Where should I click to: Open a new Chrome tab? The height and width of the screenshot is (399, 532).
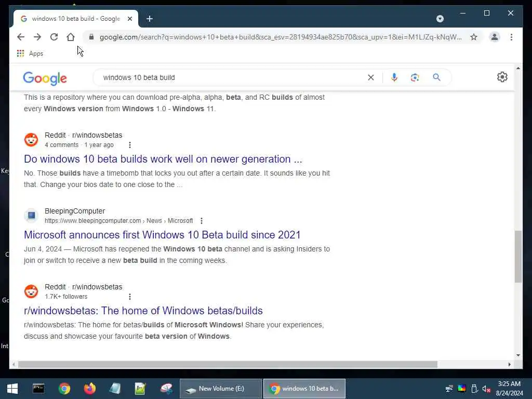tap(150, 19)
